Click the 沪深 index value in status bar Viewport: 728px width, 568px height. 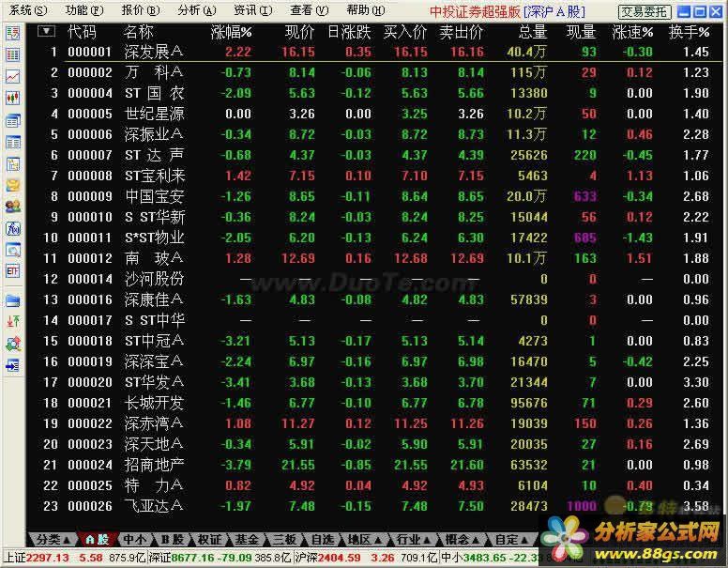pos(340,558)
